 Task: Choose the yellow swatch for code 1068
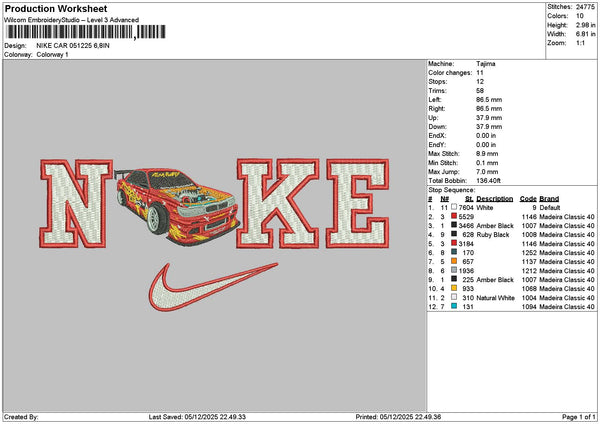click(x=454, y=288)
